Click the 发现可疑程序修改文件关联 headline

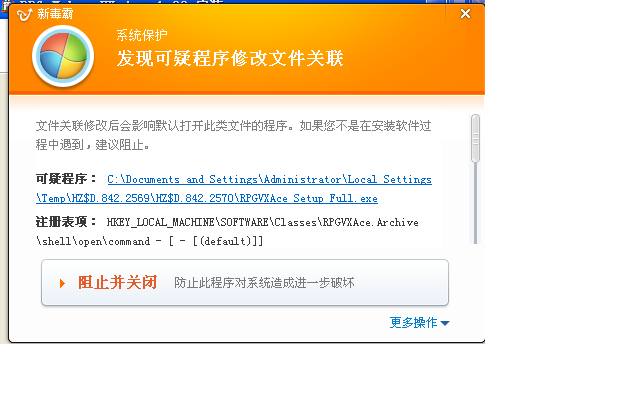pyautogui.click(x=230, y=58)
